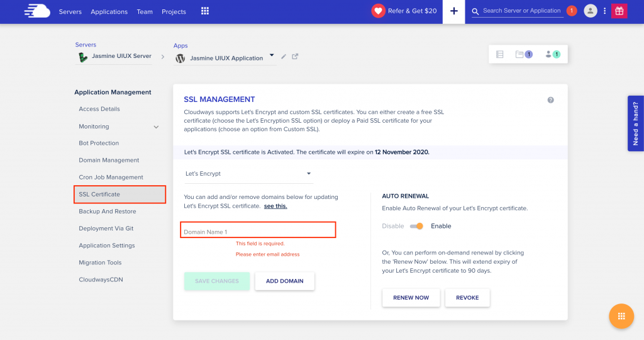Open the three-dot more options menu
Viewport: 644px width, 340px height.
click(604, 11)
